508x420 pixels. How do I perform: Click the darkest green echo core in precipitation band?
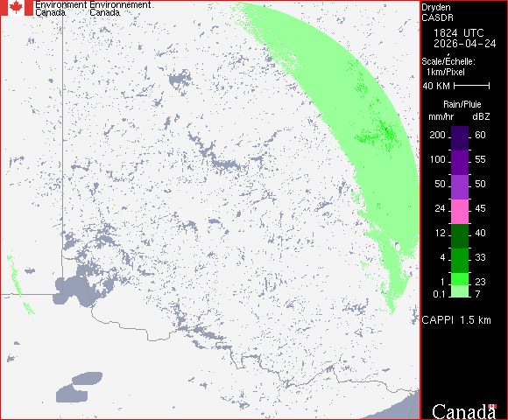[387, 130]
